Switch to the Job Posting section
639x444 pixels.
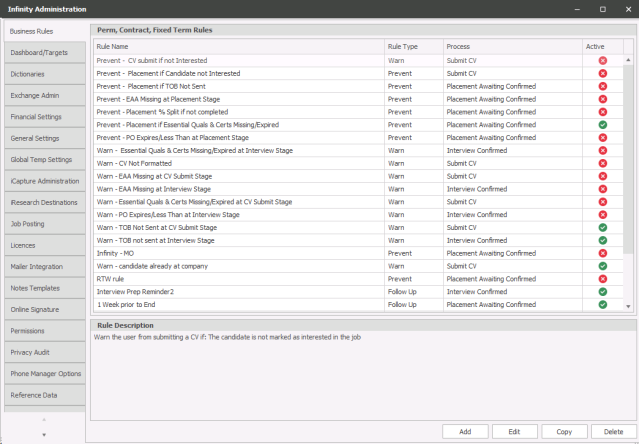(43, 224)
